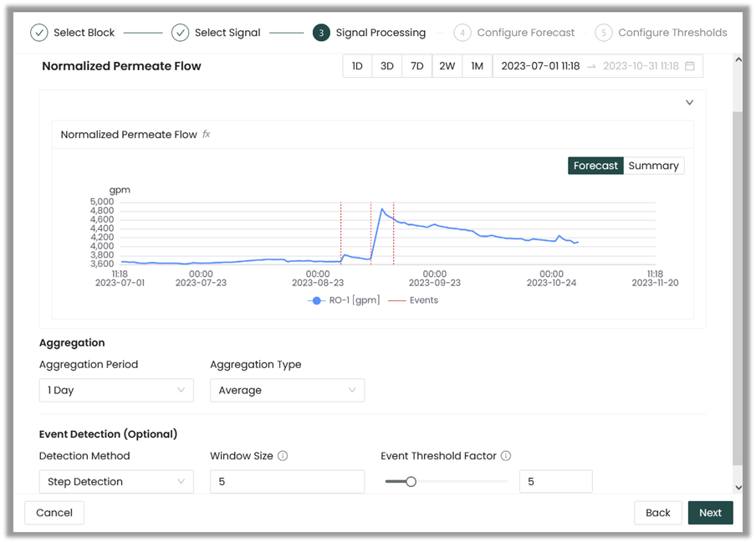Click the Event Threshold Factor info icon
The width and height of the screenshot is (756, 543).
[x=506, y=456]
